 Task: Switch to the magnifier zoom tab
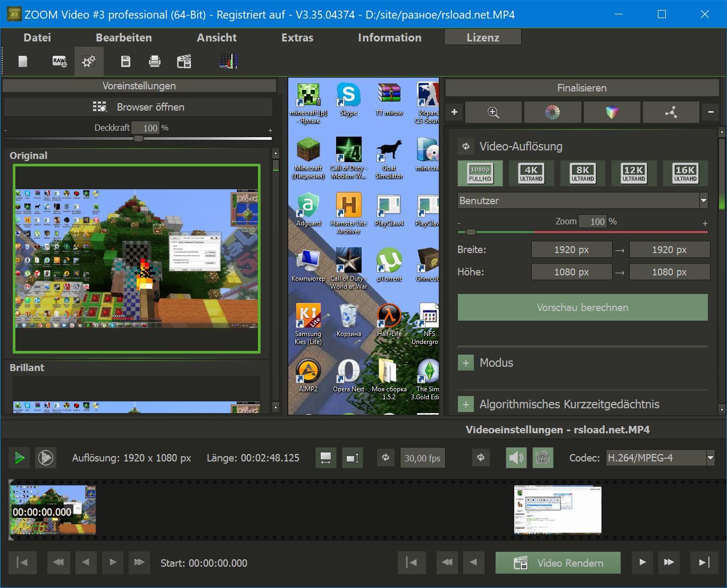pos(493,112)
